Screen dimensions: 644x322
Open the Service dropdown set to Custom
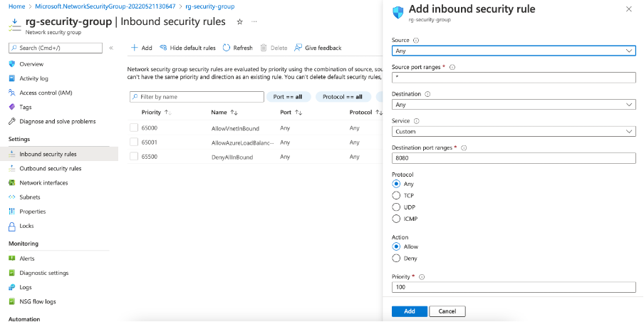click(514, 131)
